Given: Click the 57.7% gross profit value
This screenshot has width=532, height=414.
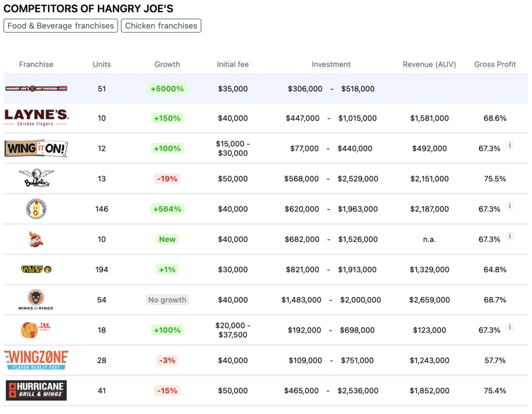Looking at the screenshot, I should click(495, 360).
